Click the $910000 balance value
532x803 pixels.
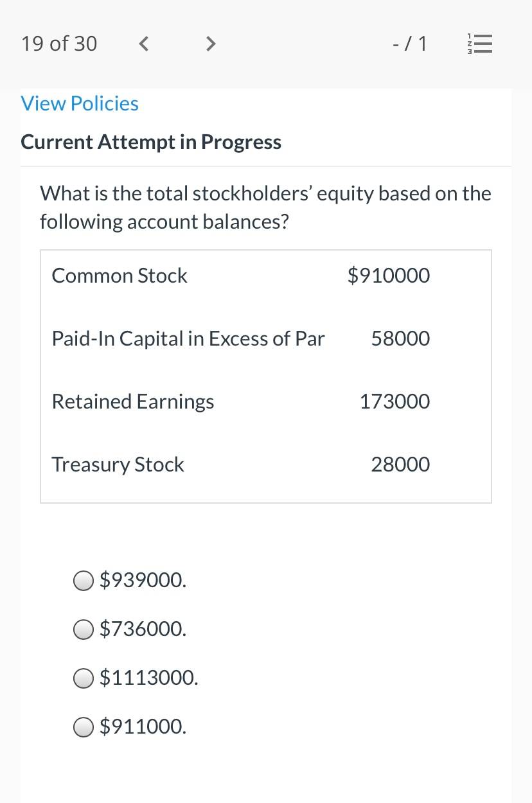click(x=389, y=276)
